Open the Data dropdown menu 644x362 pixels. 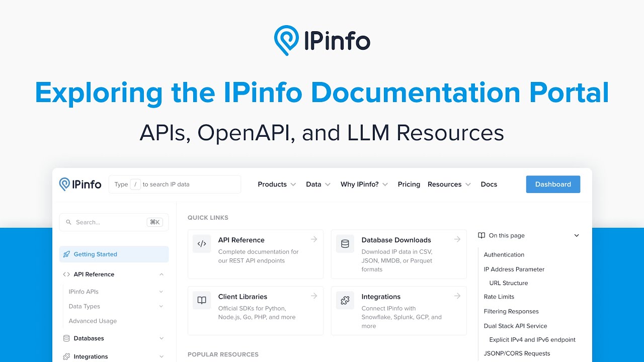click(x=318, y=185)
